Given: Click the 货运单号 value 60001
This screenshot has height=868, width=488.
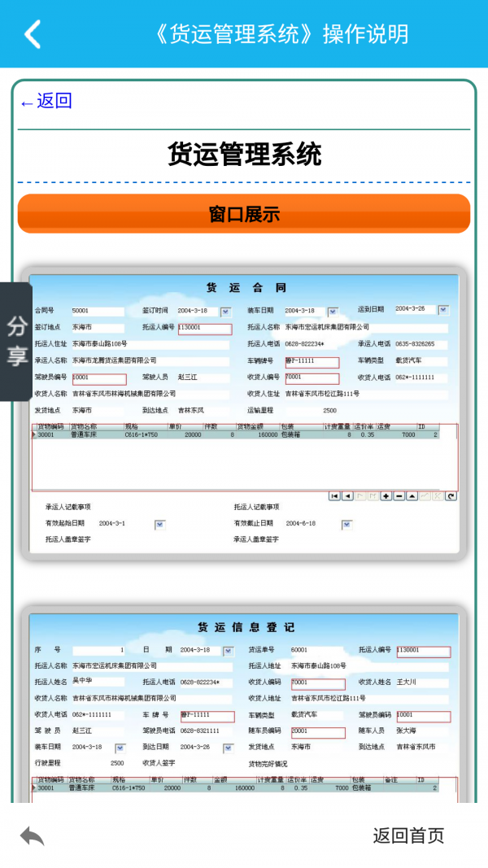Looking at the screenshot, I should [299, 650].
